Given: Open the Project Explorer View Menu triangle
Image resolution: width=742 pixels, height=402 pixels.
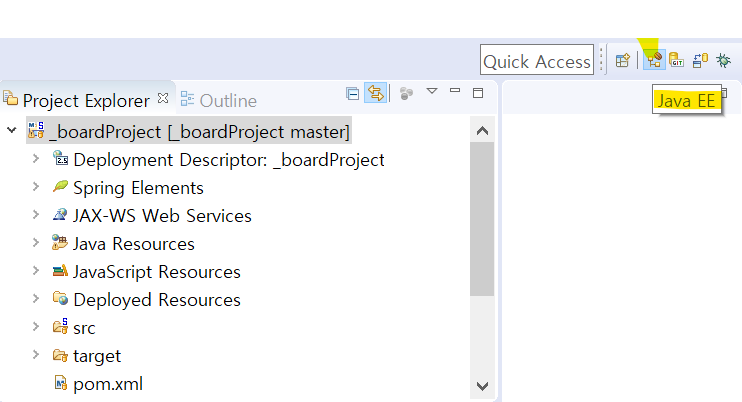Looking at the screenshot, I should pyautogui.click(x=432, y=91).
